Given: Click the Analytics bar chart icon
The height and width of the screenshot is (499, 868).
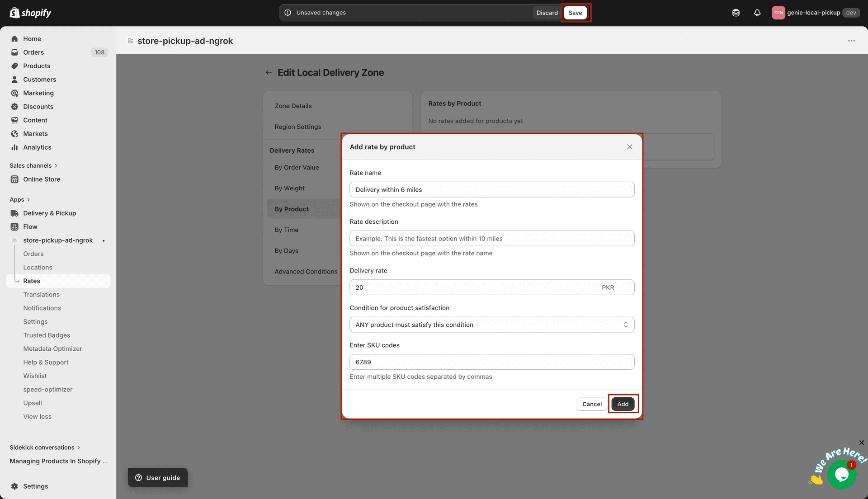Looking at the screenshot, I should (x=14, y=147).
